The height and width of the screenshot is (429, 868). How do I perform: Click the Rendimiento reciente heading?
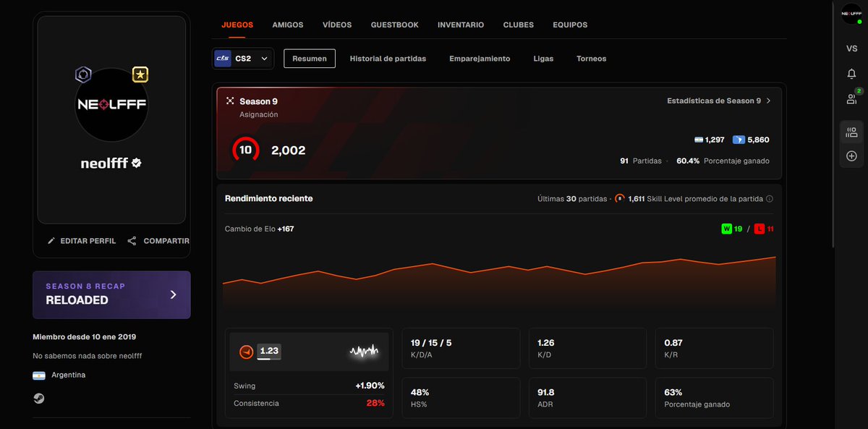pos(269,198)
